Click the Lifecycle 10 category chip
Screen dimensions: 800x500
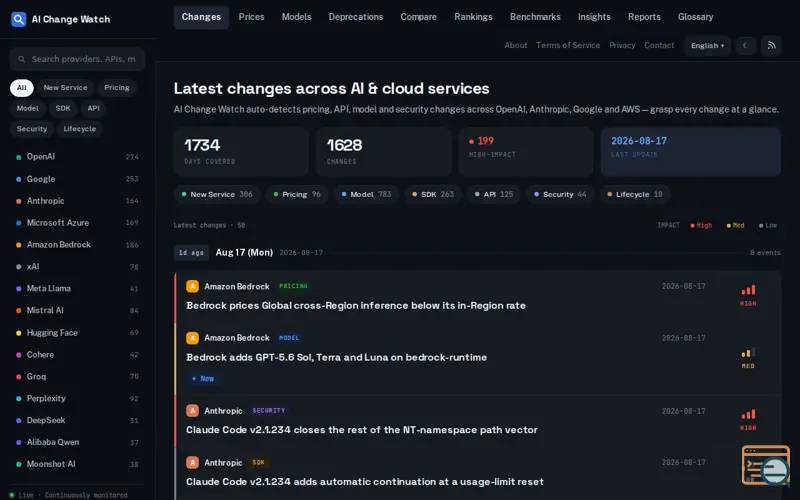634,194
